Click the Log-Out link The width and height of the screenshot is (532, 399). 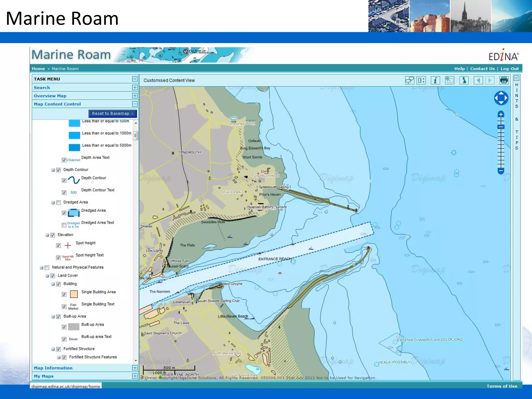coord(509,69)
